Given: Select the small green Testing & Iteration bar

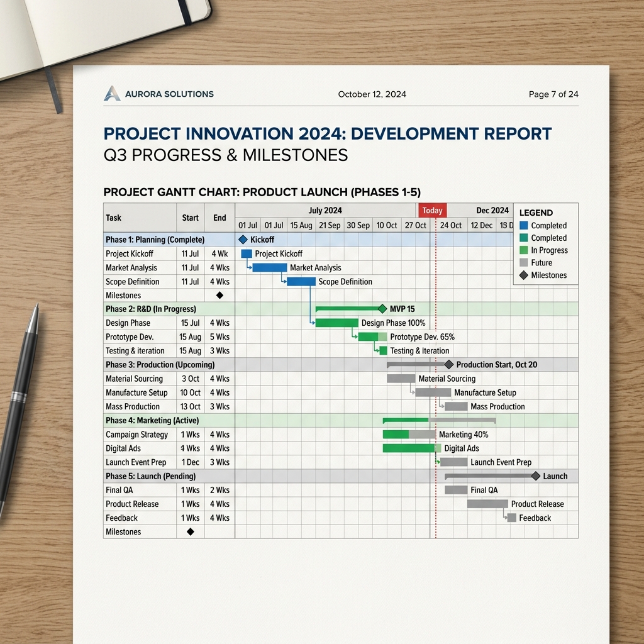Looking at the screenshot, I should (383, 351).
